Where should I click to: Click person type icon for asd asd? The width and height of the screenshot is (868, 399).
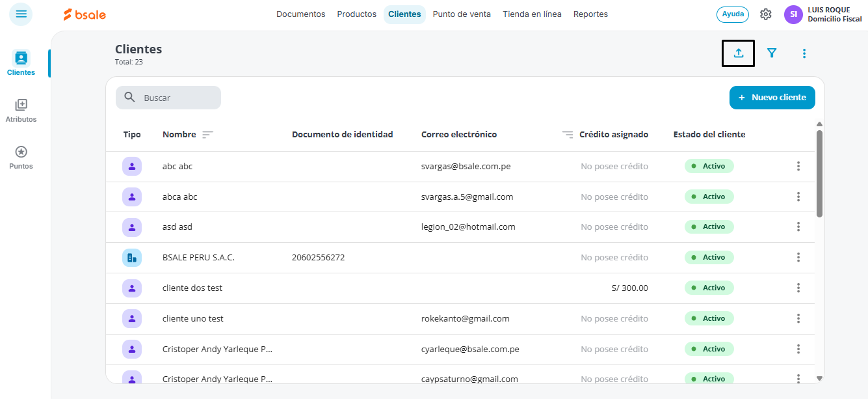132,227
